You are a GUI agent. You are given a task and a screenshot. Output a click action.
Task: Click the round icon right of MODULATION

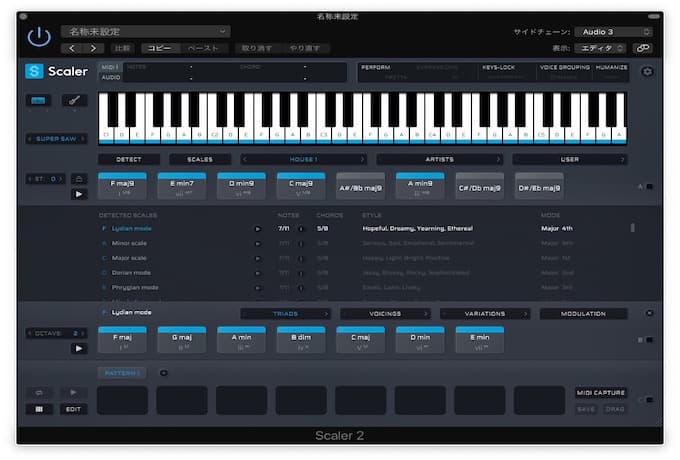649,313
